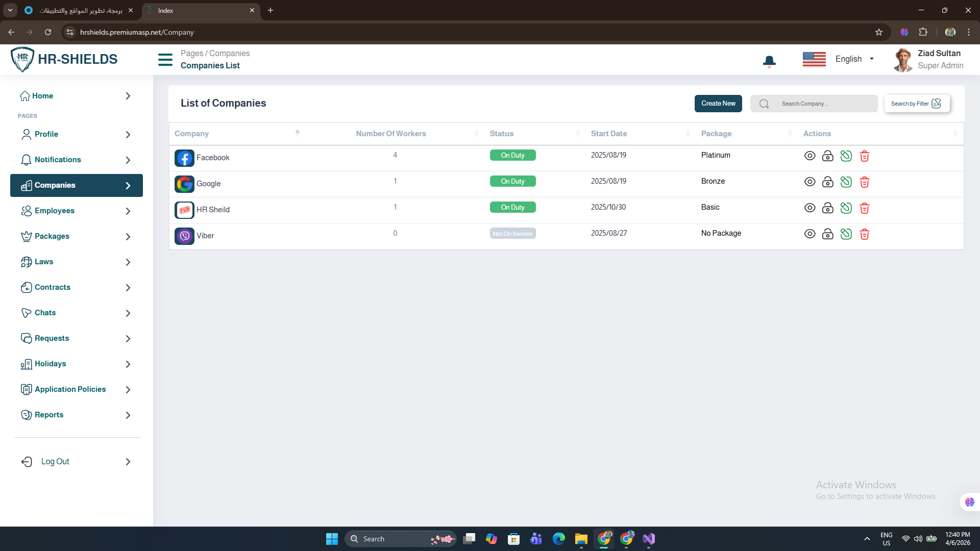This screenshot has width=980, height=551.
Task: Click the green edit icon for HR Sheild
Action: click(846, 208)
